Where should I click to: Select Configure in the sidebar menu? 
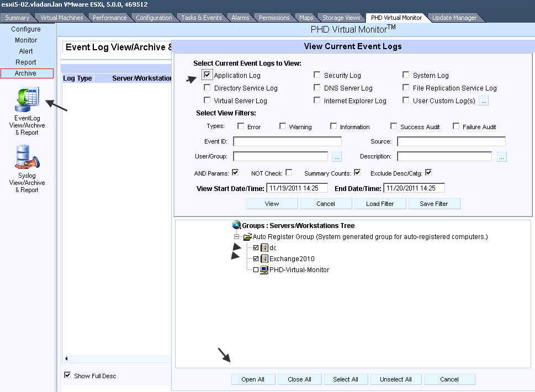pos(26,29)
